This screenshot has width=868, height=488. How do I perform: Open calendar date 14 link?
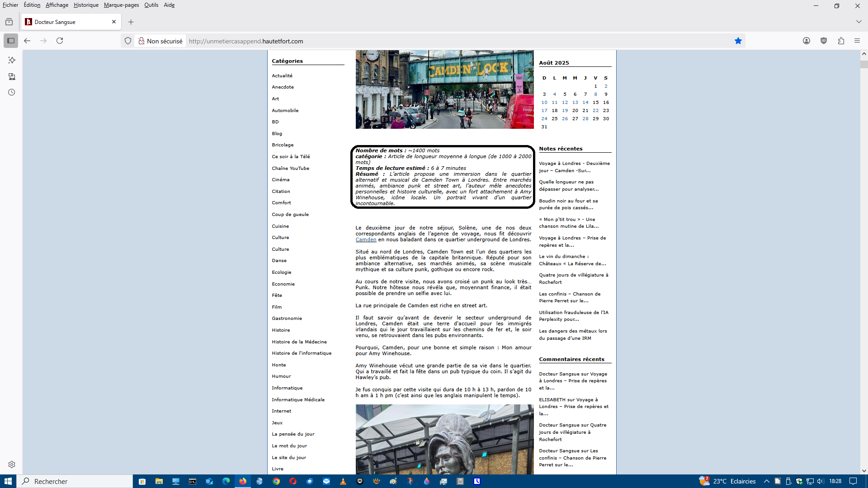(585, 103)
